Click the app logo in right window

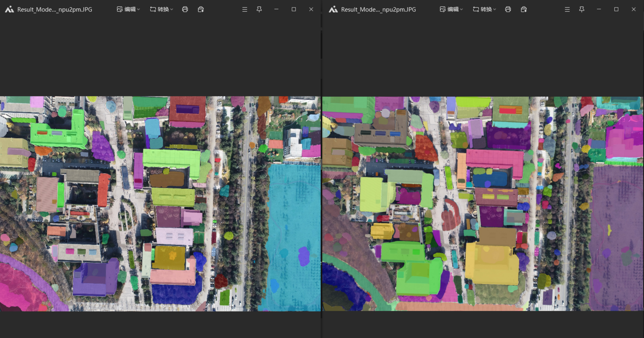point(333,9)
